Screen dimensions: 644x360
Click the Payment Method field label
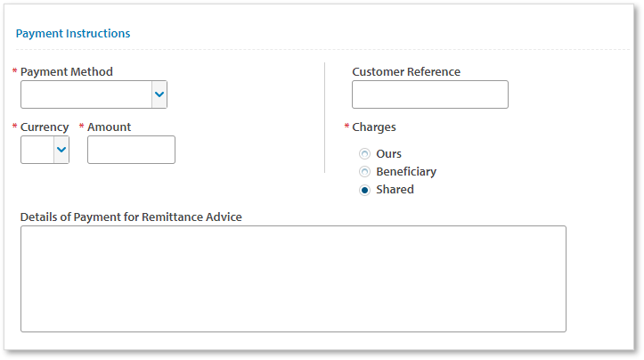[67, 72]
